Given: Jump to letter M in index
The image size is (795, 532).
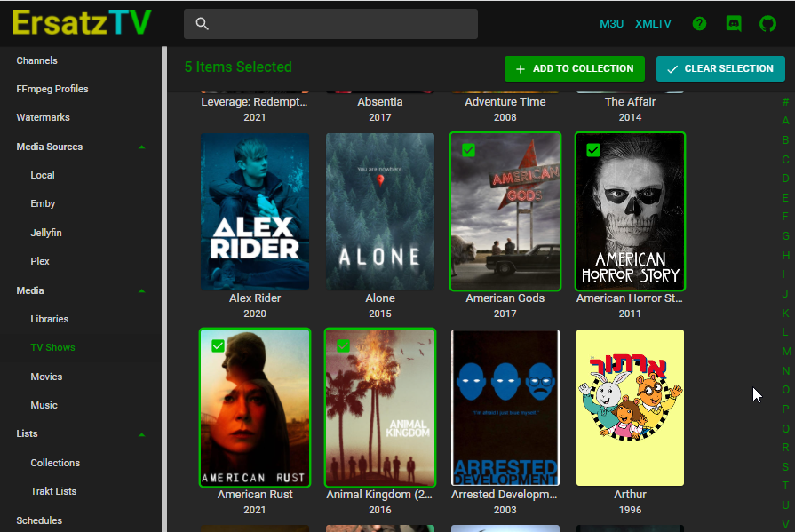Looking at the screenshot, I should pyautogui.click(x=786, y=352).
